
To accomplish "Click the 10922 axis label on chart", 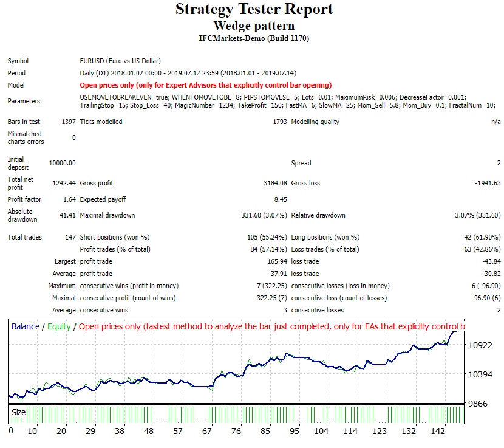I will click(480, 345).
